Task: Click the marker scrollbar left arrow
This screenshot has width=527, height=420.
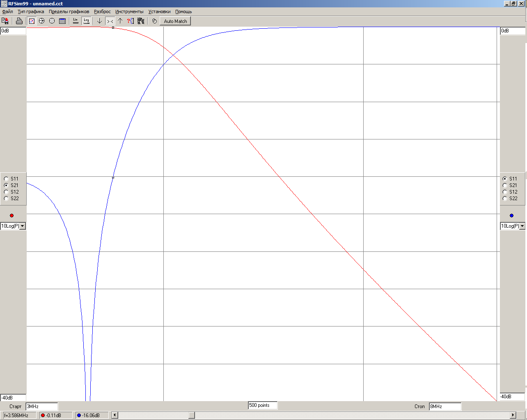Action: 115,415
